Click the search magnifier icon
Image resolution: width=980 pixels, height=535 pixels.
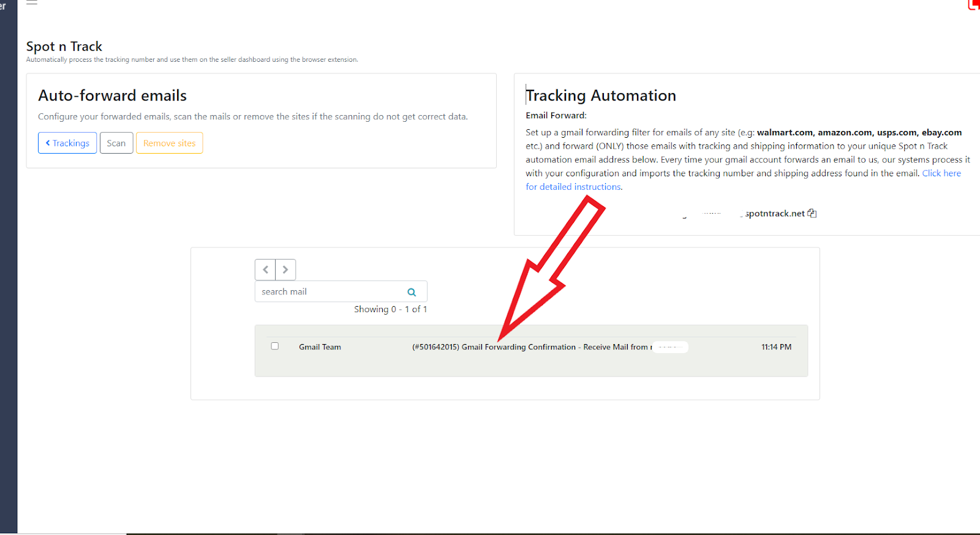pyautogui.click(x=412, y=292)
